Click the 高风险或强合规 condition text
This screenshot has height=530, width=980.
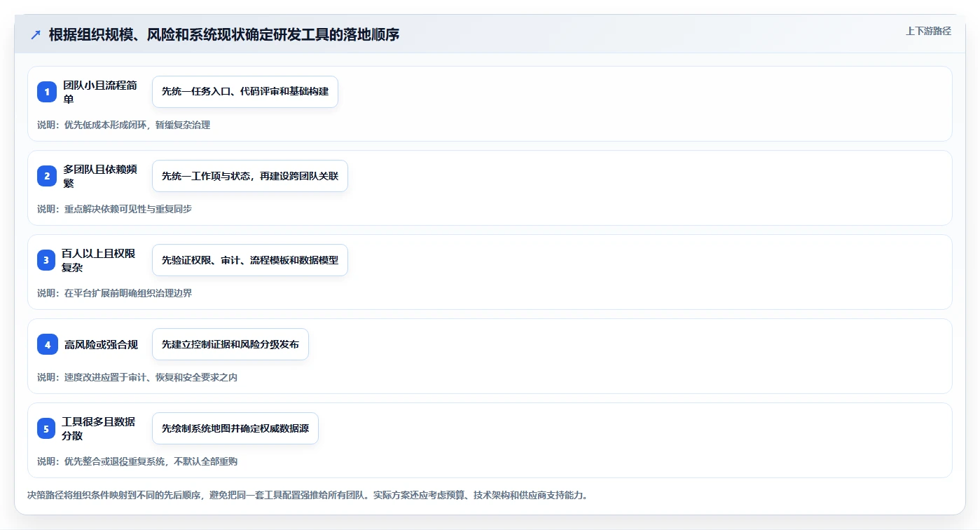click(101, 344)
